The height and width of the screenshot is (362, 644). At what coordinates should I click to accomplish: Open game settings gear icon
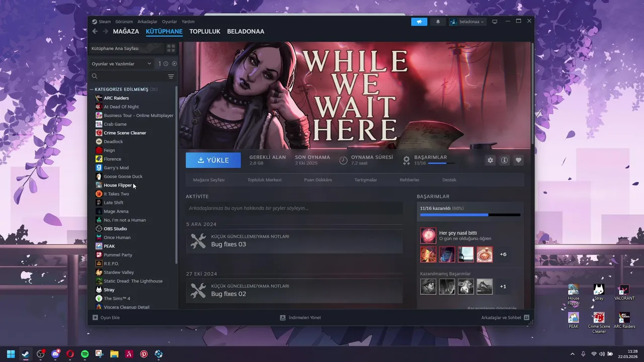coord(491,160)
